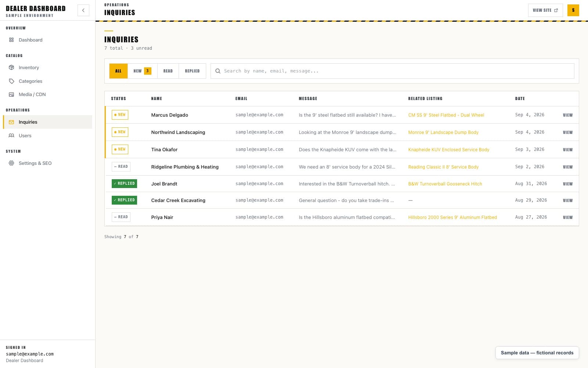Click the Users people icon
The width and height of the screenshot is (588, 368).
(x=11, y=135)
